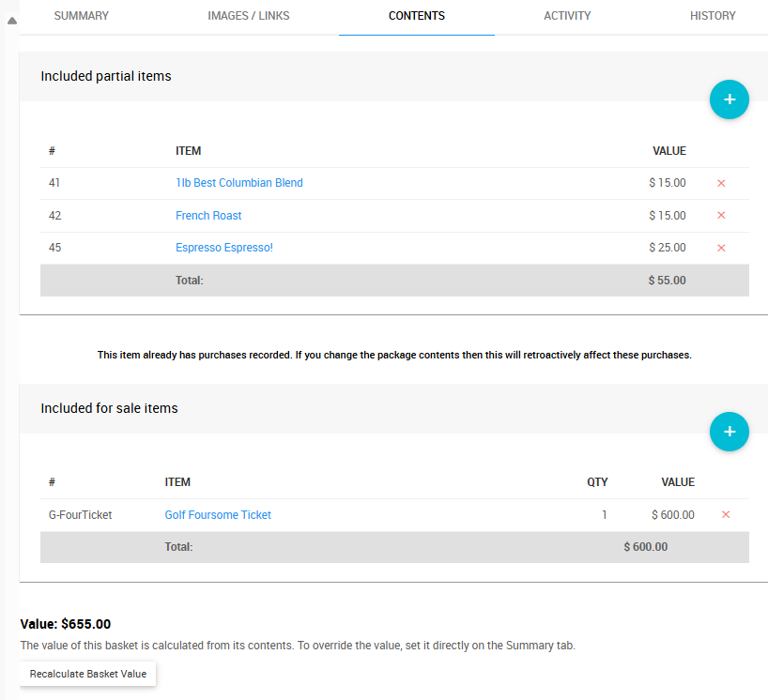Image resolution: width=768 pixels, height=700 pixels.
Task: Go to the Activity tab
Action: (567, 16)
